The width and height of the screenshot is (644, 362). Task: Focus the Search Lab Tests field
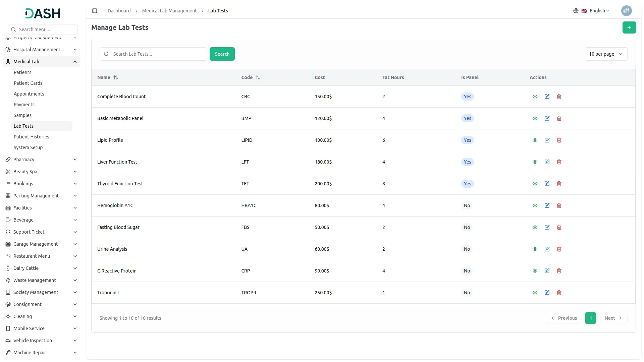click(x=158, y=54)
